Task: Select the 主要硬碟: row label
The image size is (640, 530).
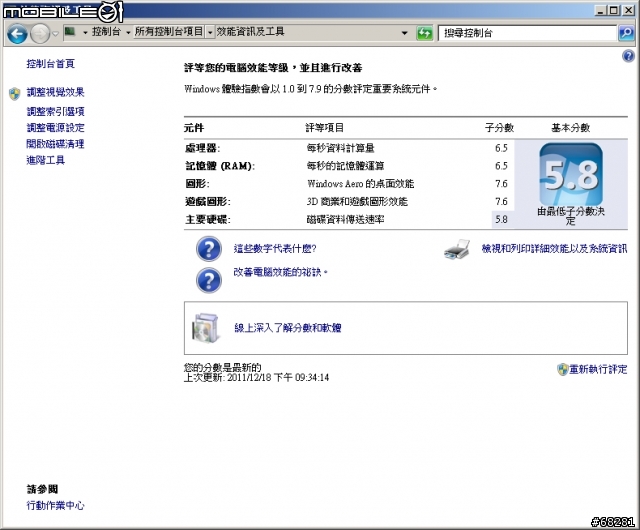Action: pos(208,220)
